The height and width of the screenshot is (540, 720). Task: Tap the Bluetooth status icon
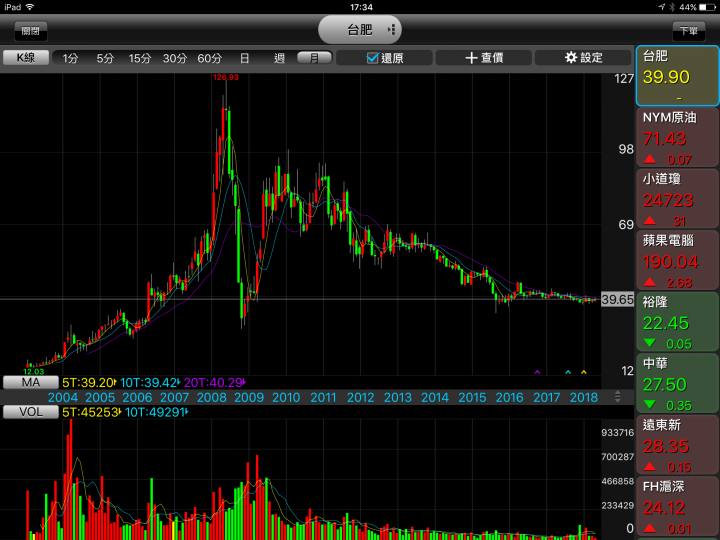click(x=672, y=7)
